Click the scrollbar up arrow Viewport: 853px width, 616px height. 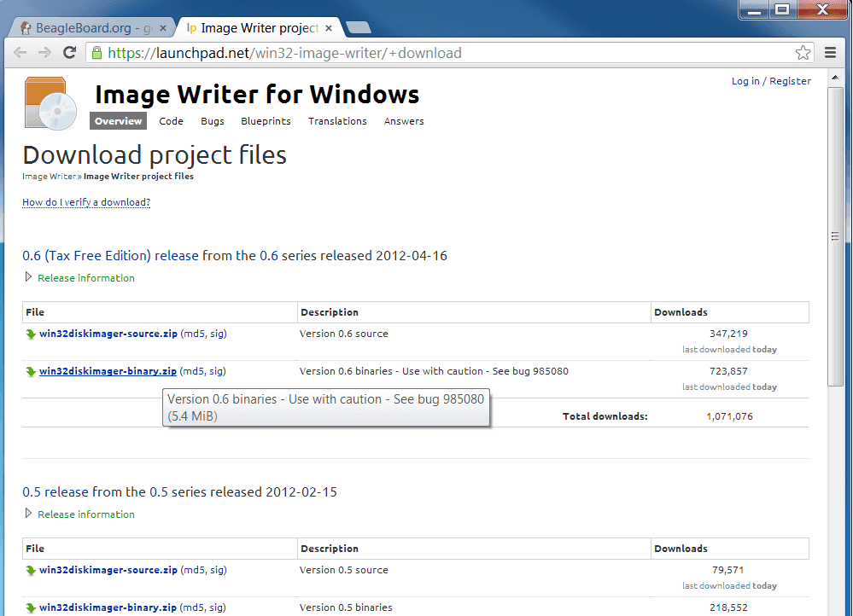[x=835, y=78]
